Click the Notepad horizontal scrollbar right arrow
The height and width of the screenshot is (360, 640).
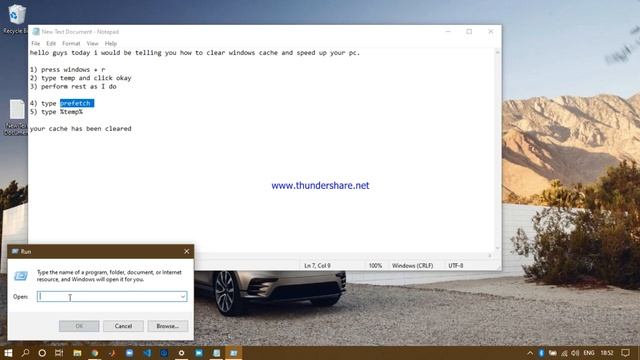tap(490, 256)
